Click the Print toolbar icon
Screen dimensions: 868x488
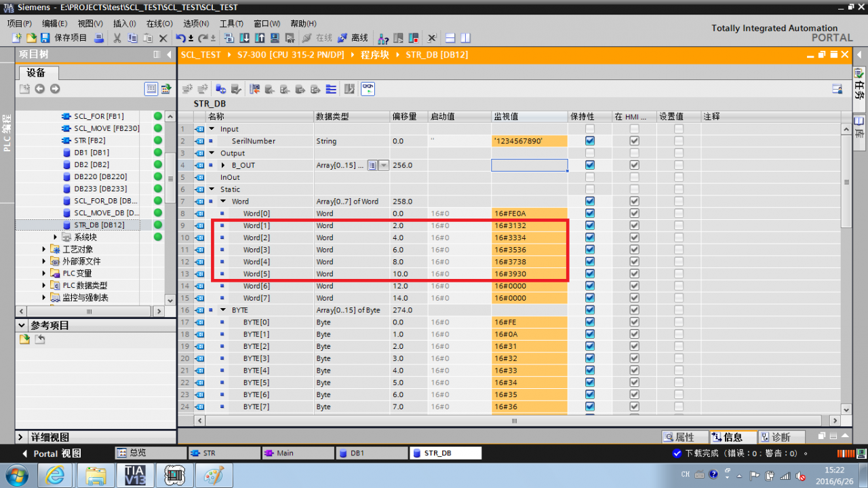pyautogui.click(x=98, y=38)
